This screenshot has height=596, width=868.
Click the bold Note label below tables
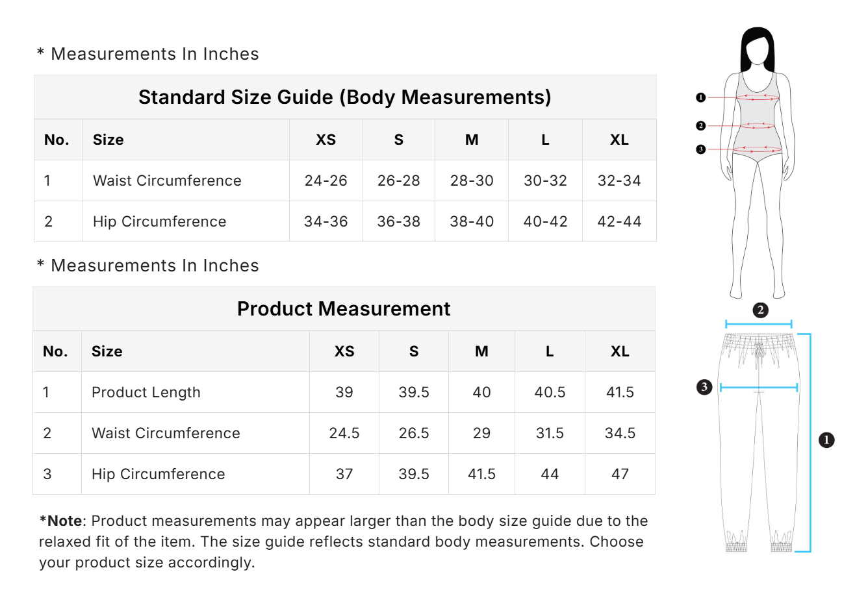(x=63, y=521)
